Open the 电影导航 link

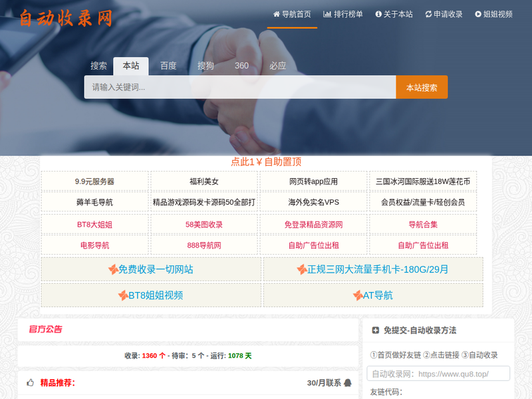[94, 245]
